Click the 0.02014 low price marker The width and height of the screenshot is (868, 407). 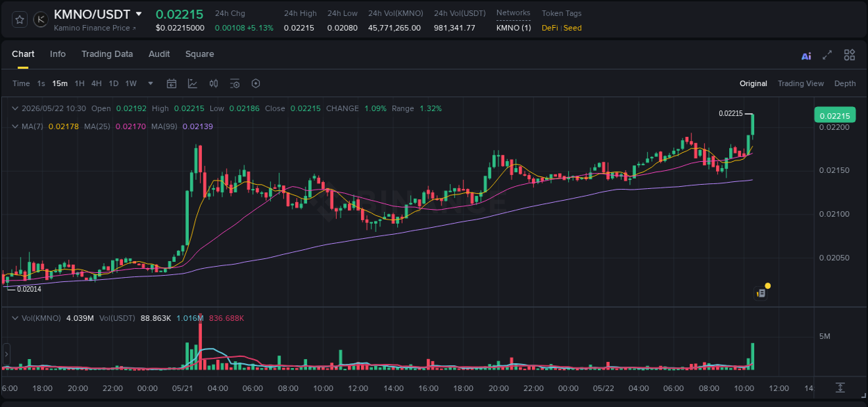point(29,289)
